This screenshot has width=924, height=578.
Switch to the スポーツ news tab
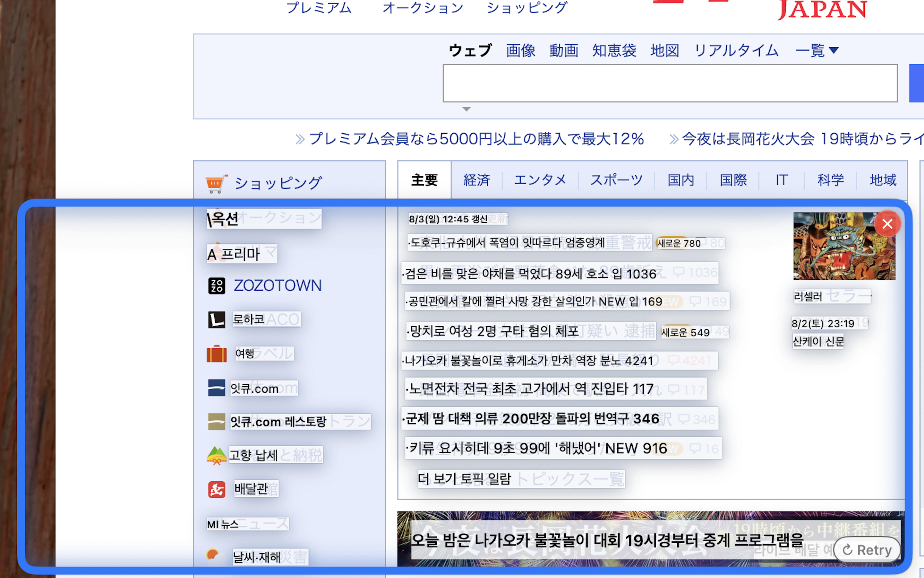tap(616, 180)
